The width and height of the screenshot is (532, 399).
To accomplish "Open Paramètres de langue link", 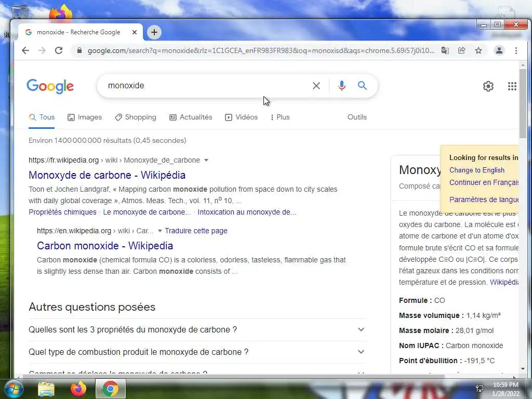I will point(484,199).
